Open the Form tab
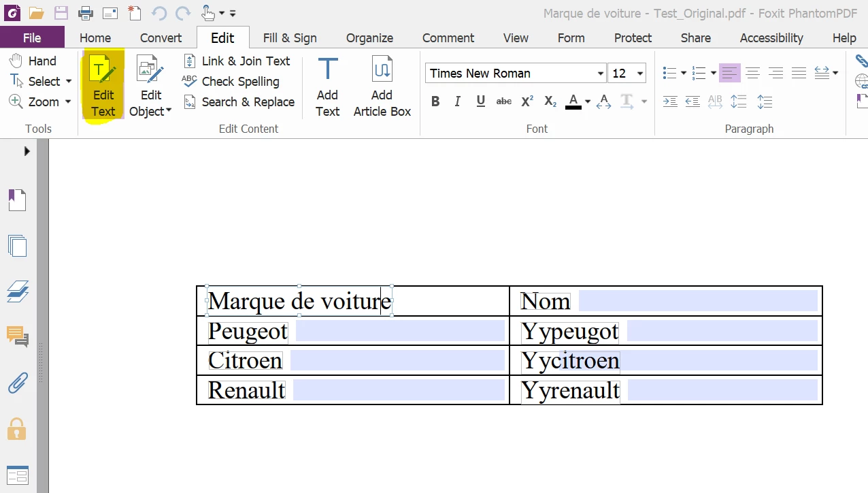The width and height of the screenshot is (868, 493). tap(571, 37)
